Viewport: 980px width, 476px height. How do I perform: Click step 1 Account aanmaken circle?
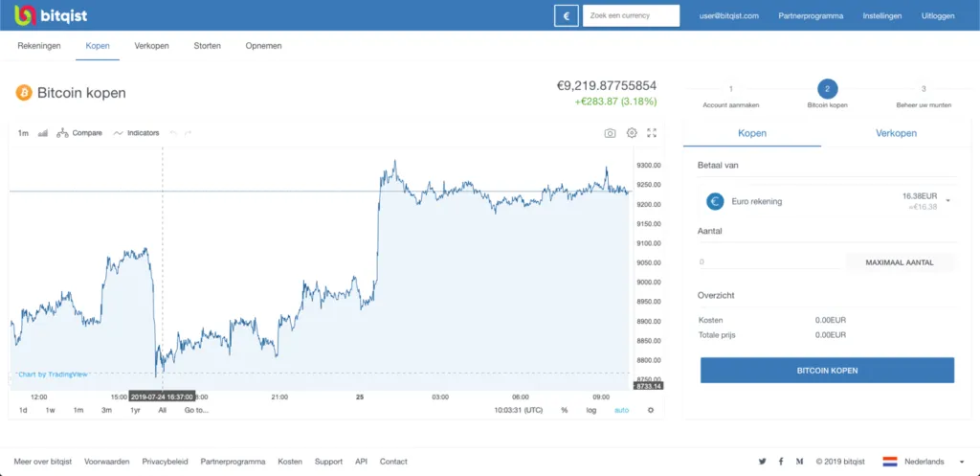pos(730,89)
